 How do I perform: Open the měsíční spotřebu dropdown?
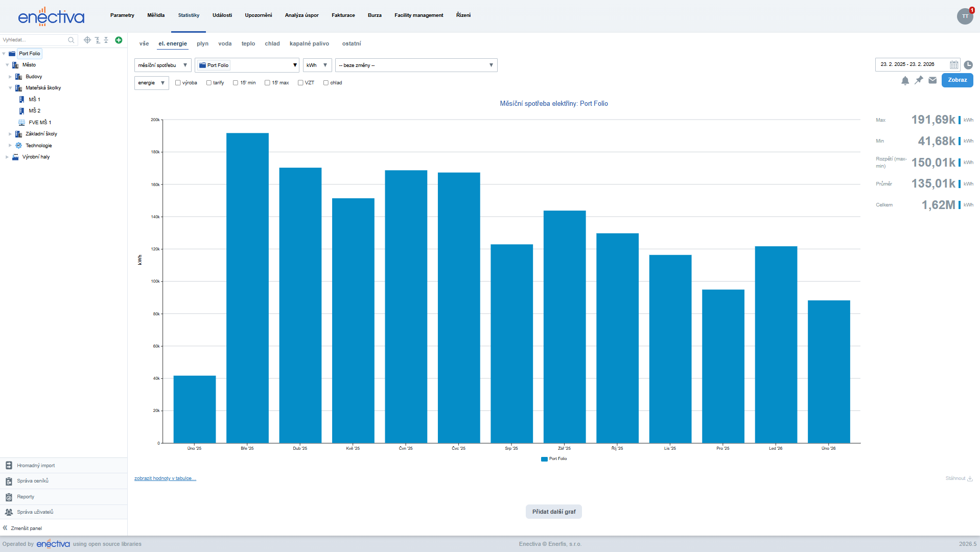point(162,65)
